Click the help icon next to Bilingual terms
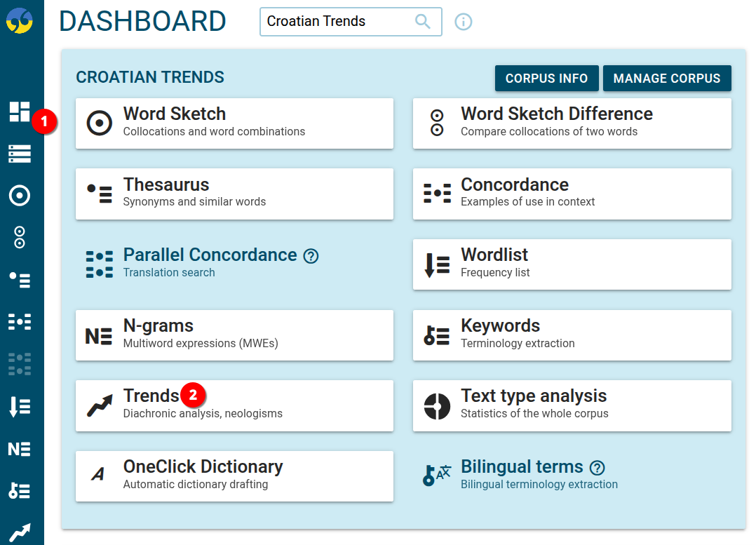Image resolution: width=756 pixels, height=545 pixels. pyautogui.click(x=598, y=468)
